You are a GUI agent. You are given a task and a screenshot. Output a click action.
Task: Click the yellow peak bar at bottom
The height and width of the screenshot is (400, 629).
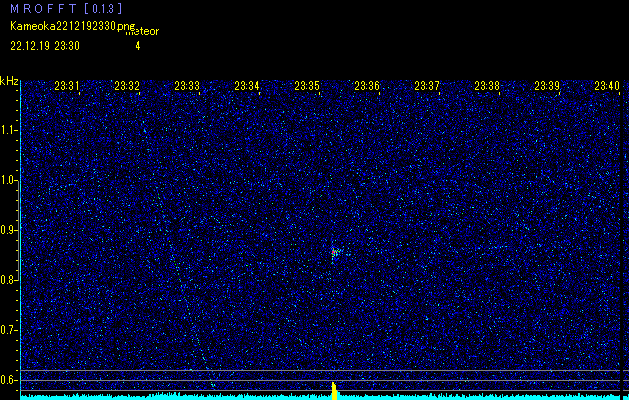point(334,391)
